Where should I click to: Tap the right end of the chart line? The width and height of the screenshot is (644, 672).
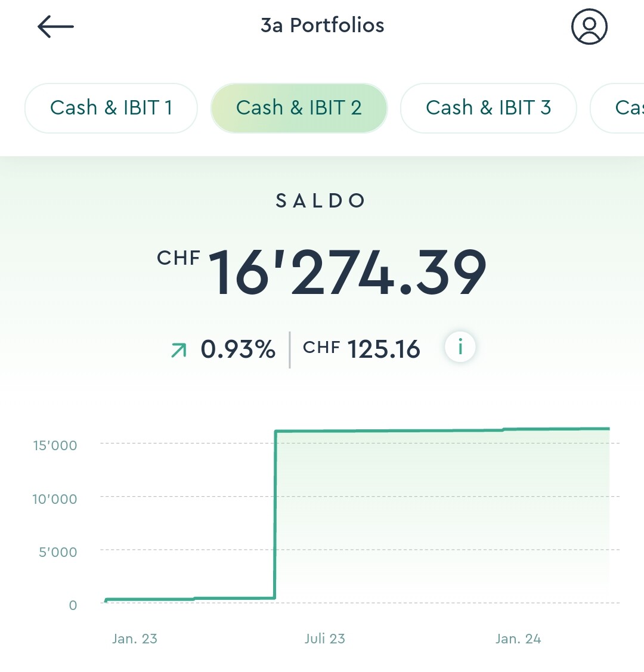point(608,429)
